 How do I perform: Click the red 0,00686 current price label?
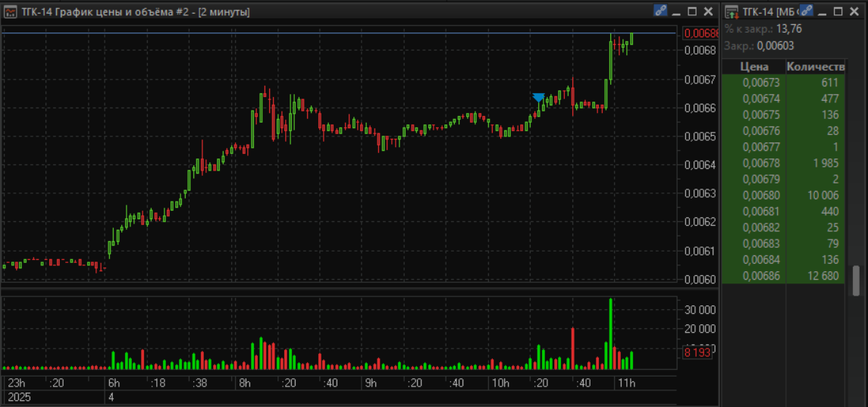pos(700,33)
